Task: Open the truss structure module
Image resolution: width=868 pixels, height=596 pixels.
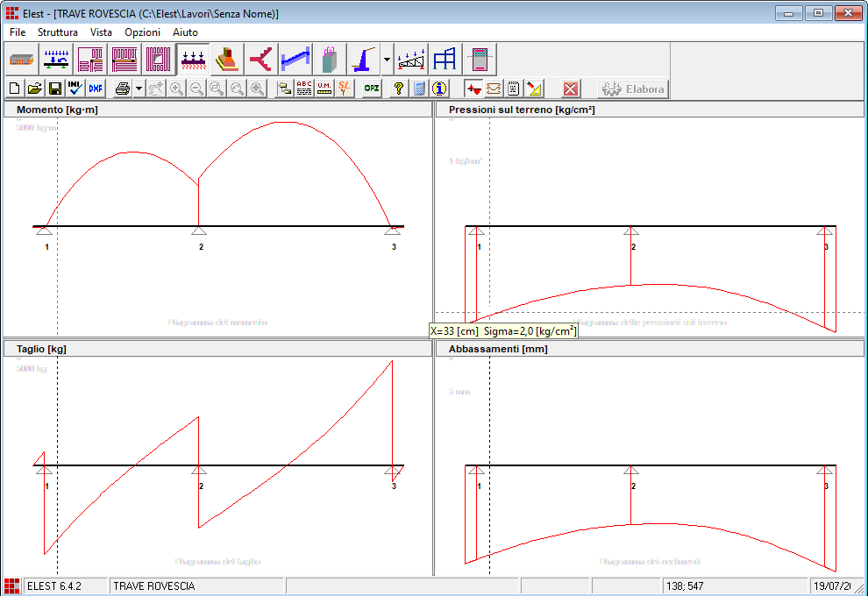Action: tap(411, 59)
